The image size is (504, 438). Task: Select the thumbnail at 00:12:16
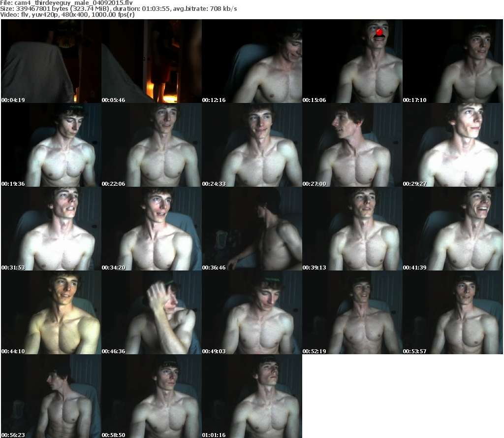pos(252,61)
